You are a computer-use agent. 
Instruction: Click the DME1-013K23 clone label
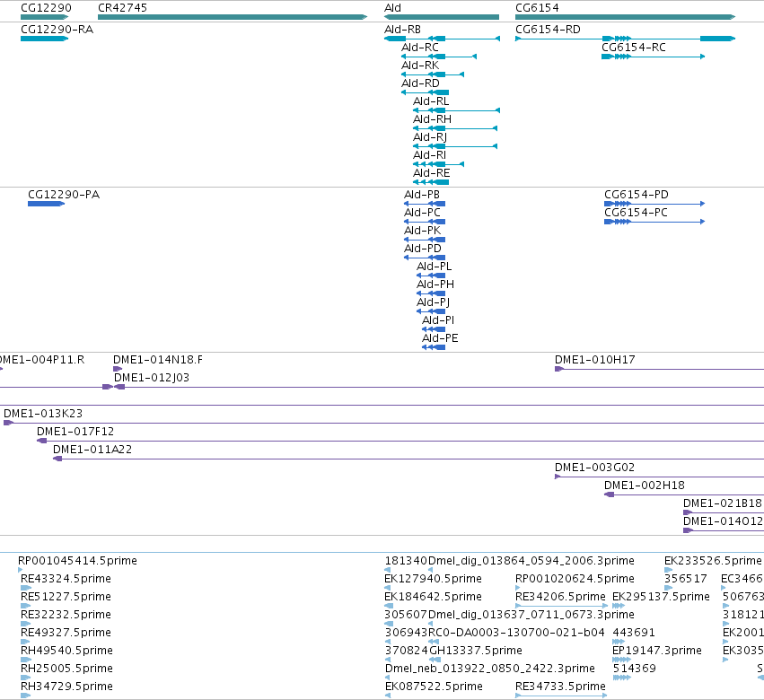(43, 414)
